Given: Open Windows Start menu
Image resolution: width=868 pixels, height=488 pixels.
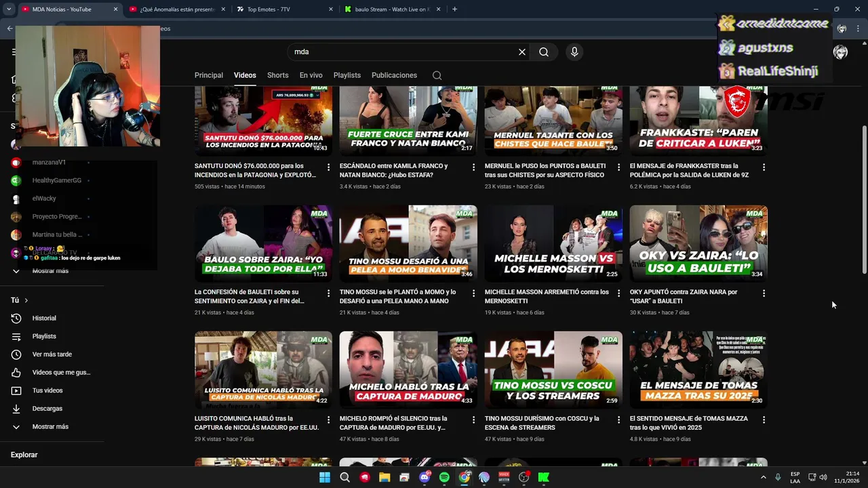Looking at the screenshot, I should coord(325,477).
